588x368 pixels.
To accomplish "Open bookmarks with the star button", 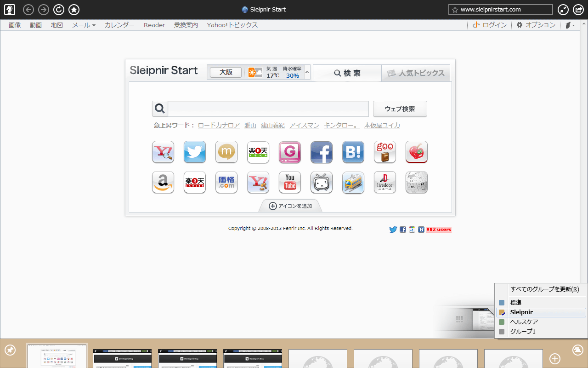I will [74, 9].
